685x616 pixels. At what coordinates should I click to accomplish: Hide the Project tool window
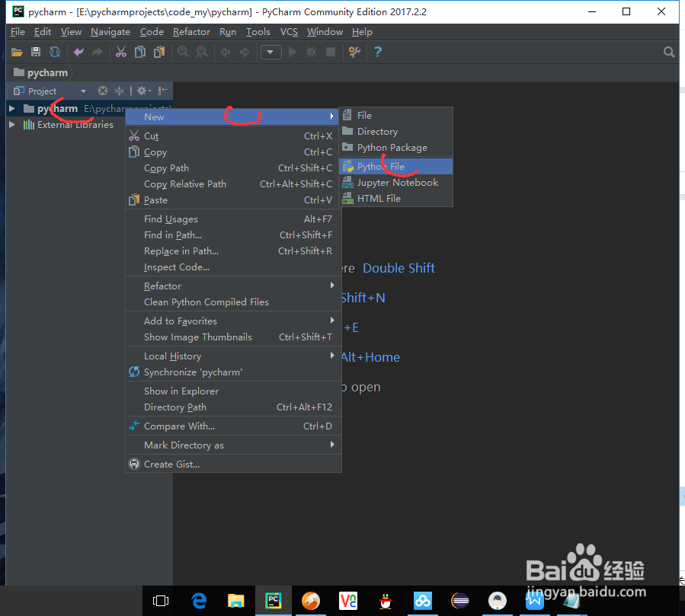162,91
